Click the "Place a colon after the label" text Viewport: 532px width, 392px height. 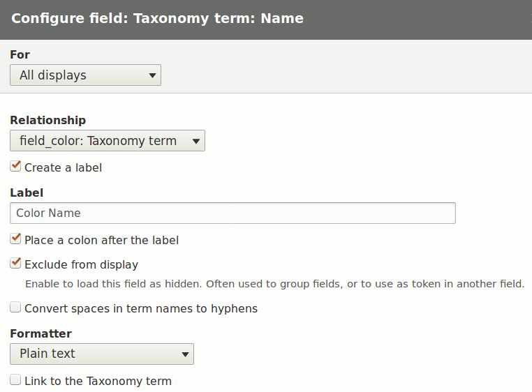(x=101, y=240)
